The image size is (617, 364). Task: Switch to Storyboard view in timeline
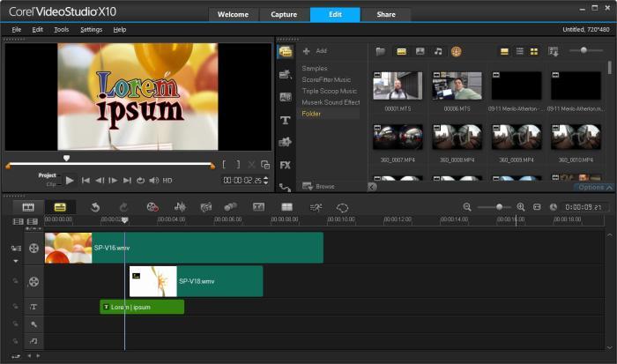[28, 206]
